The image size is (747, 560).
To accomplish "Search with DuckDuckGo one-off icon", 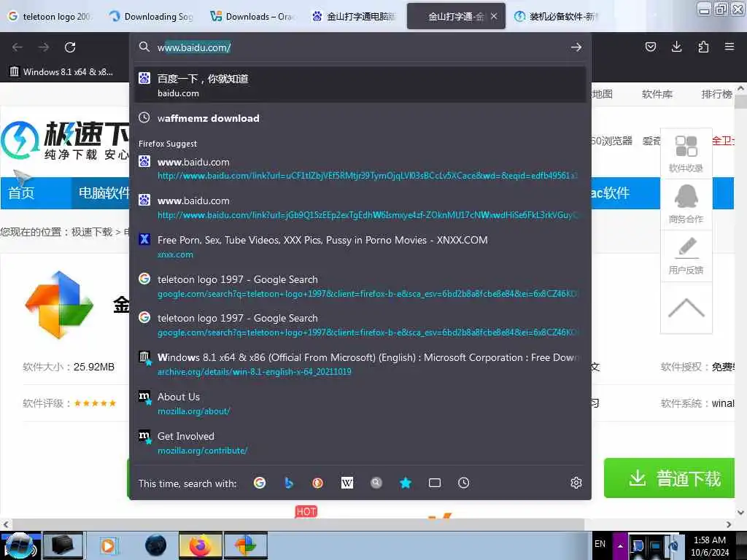I will (318, 483).
